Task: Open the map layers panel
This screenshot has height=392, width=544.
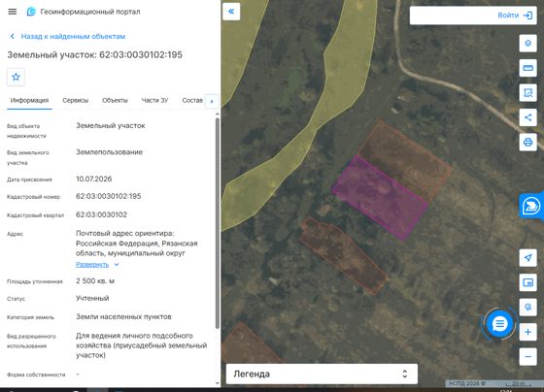Action: point(527,44)
